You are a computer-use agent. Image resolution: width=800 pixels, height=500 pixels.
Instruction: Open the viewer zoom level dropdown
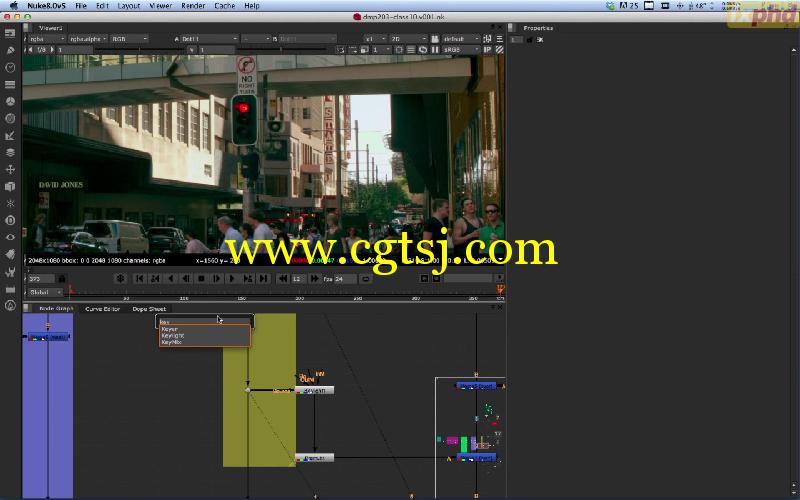click(x=375, y=39)
